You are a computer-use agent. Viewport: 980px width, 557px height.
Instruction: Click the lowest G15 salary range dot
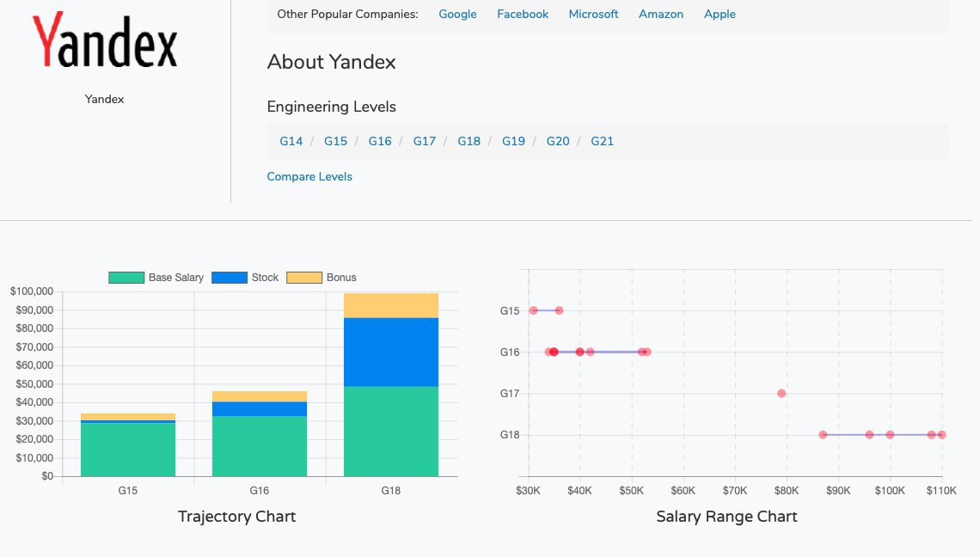point(533,310)
